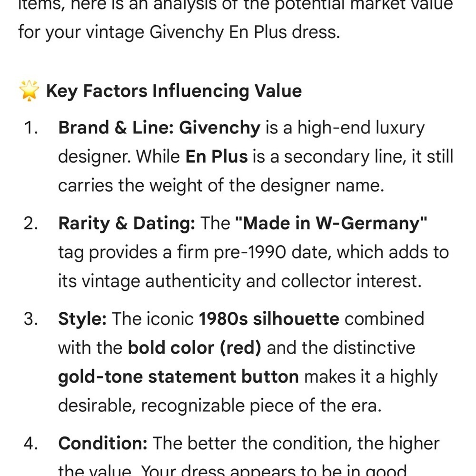
Task: Click the quoted 'Made in W-Germany' text
Action: click(x=331, y=223)
